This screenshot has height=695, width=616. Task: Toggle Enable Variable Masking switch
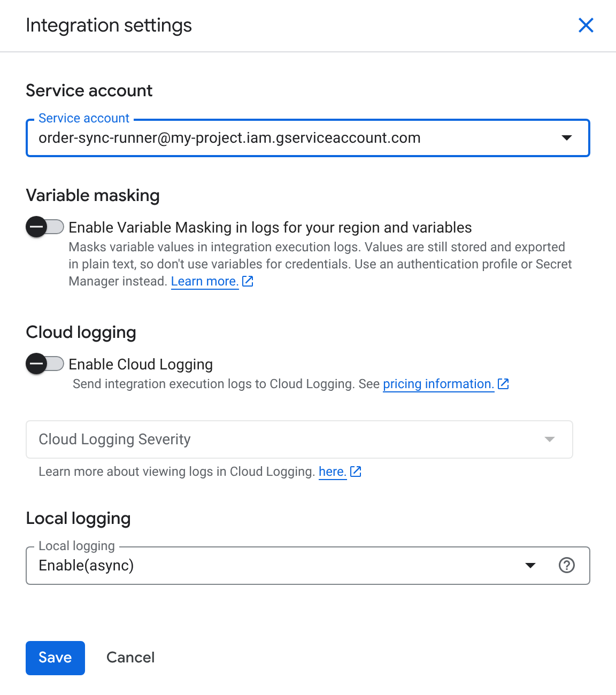click(x=45, y=227)
